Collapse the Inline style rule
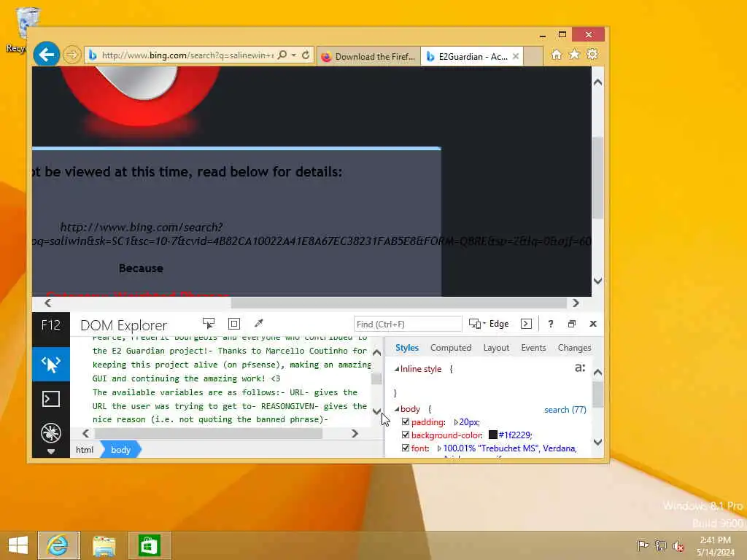 point(397,369)
